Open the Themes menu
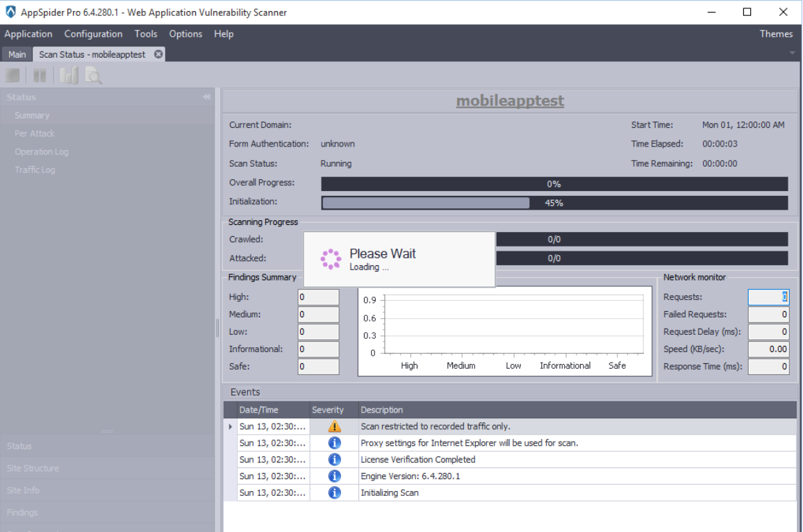 pyautogui.click(x=776, y=34)
